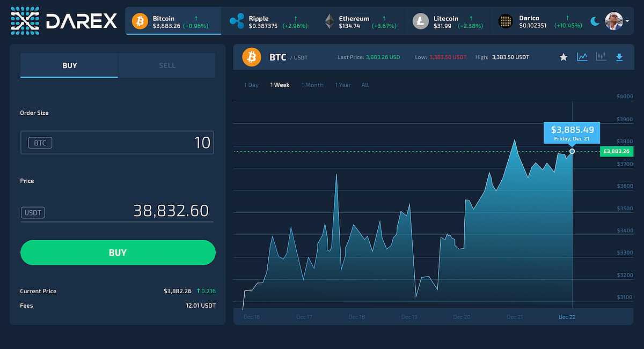Download the chart data
This screenshot has width=644, height=349.
[x=619, y=57]
